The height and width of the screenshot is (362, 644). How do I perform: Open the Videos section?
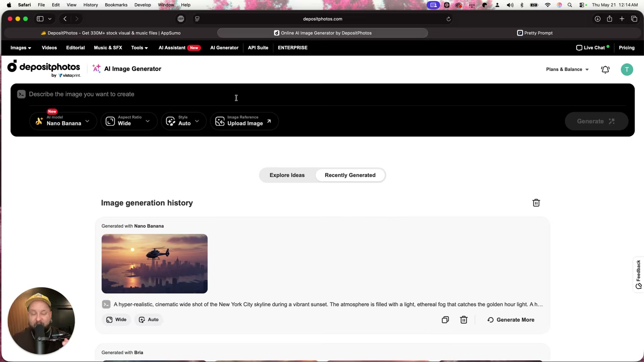click(49, 48)
